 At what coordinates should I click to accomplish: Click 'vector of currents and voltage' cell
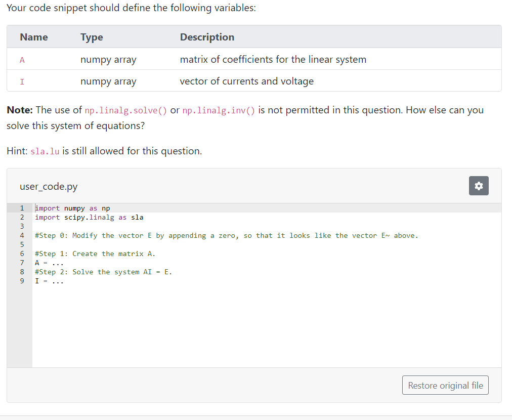point(246,81)
